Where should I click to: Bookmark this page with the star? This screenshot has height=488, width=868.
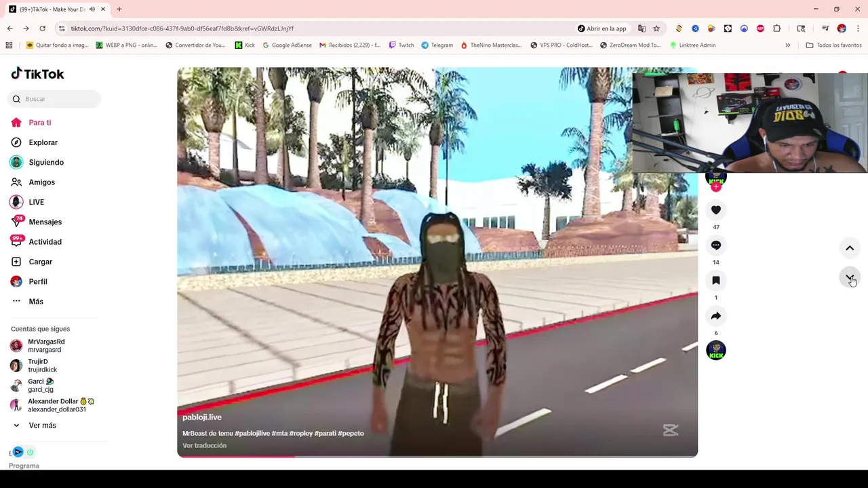pos(656,28)
